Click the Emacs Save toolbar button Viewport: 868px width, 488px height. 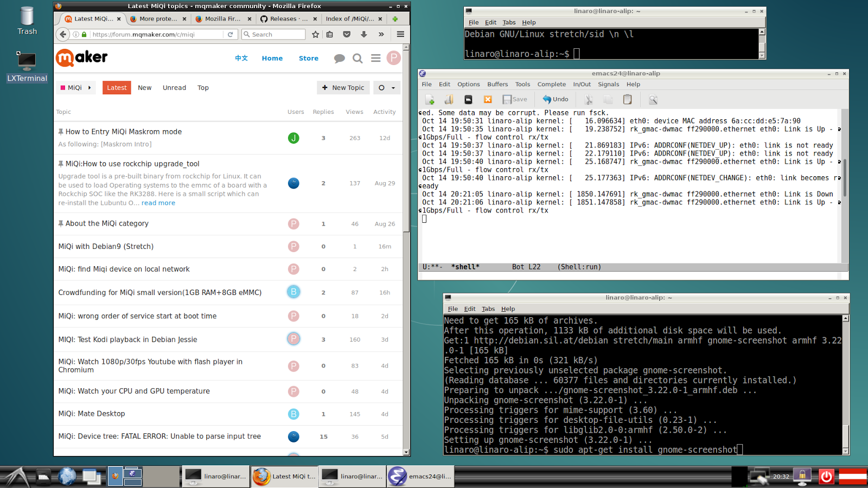point(515,99)
